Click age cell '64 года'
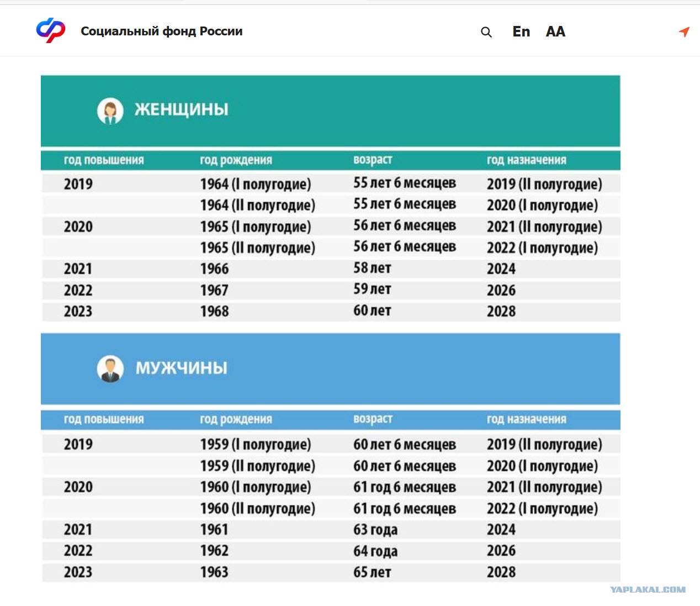The width and height of the screenshot is (700, 606). [x=375, y=551]
